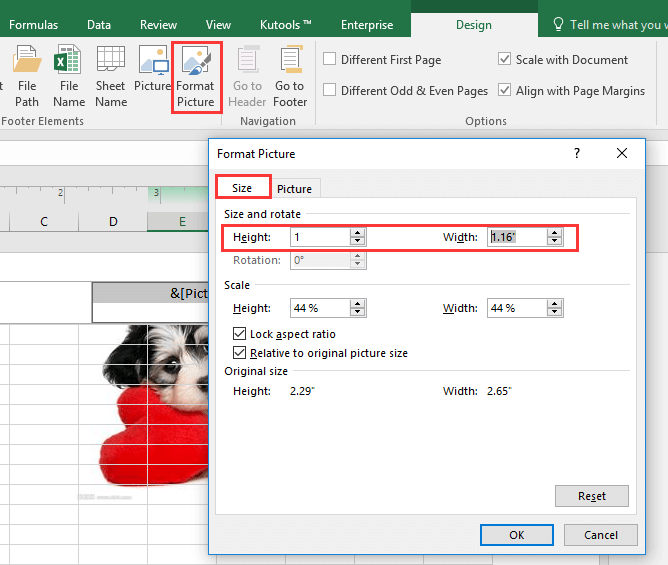The image size is (668, 565).
Task: Open the Kutools ribbon tab
Action: pos(287,24)
